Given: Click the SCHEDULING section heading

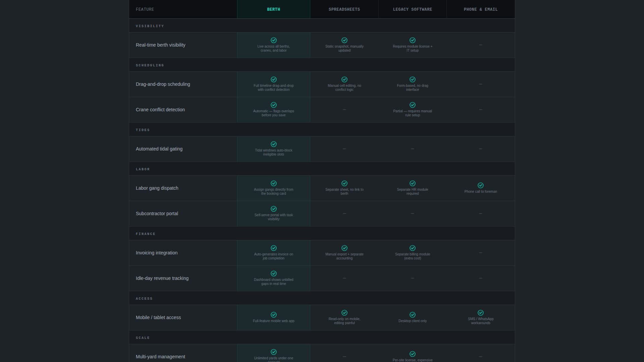Looking at the screenshot, I should (x=150, y=65).
